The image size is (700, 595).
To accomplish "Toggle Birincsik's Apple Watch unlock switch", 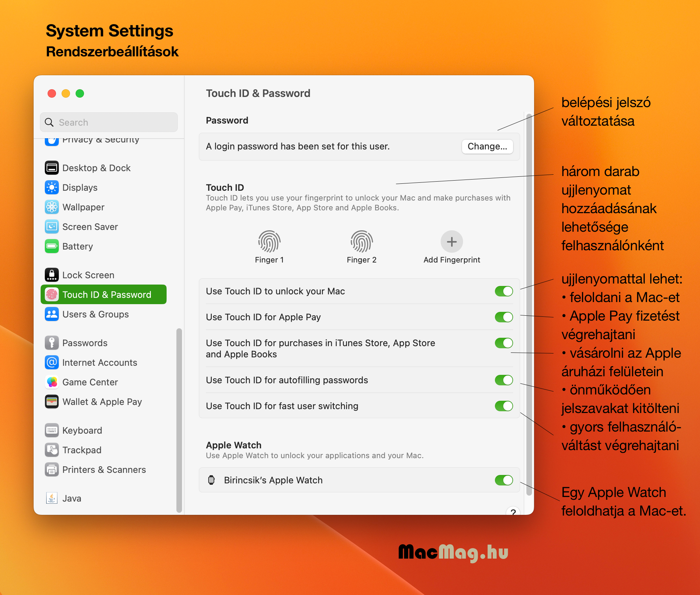I will point(504,480).
